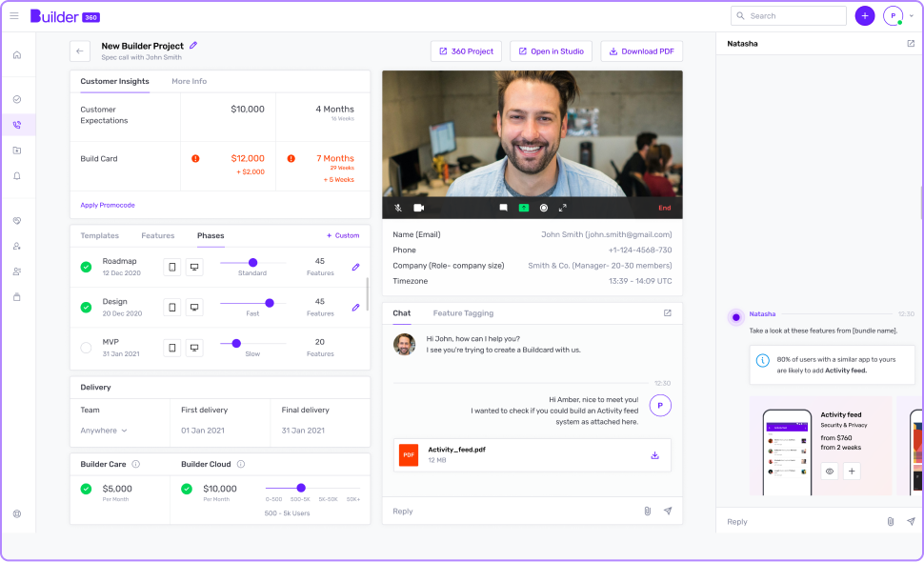Open the Templates tab
This screenshot has width=924, height=562.
100,235
